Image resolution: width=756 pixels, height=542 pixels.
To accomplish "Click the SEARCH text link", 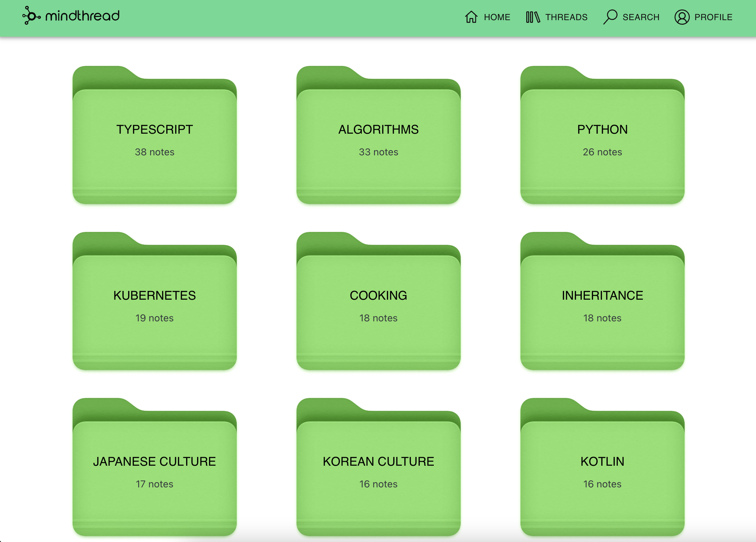I will (x=641, y=17).
